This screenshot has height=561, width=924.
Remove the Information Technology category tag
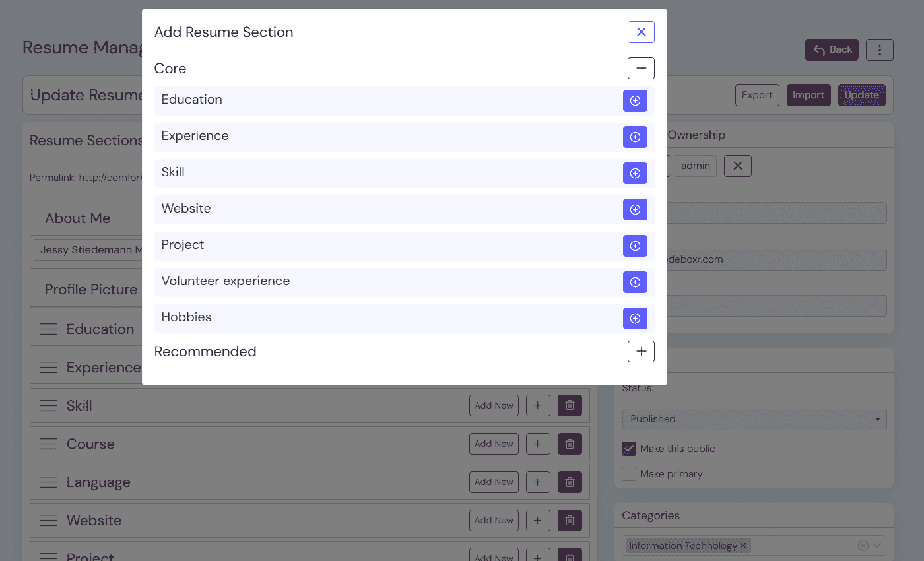point(743,546)
